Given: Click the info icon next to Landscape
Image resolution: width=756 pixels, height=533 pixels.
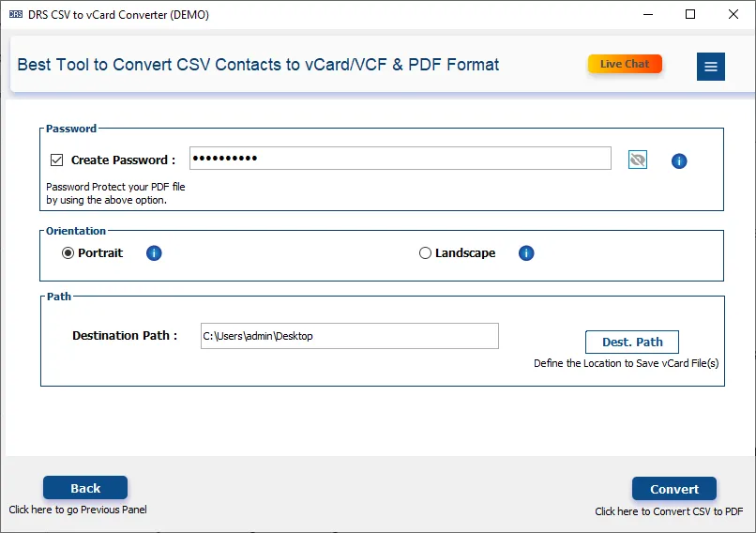Looking at the screenshot, I should click(x=526, y=252).
